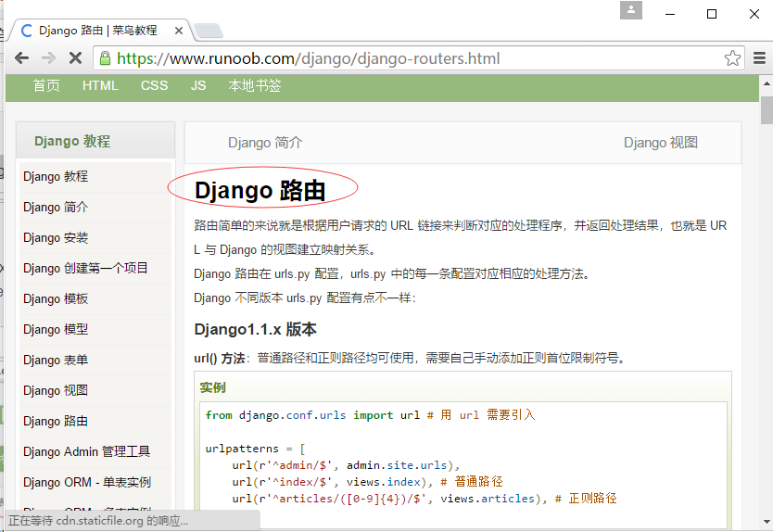Click scrollbar down arrow

coord(767,522)
